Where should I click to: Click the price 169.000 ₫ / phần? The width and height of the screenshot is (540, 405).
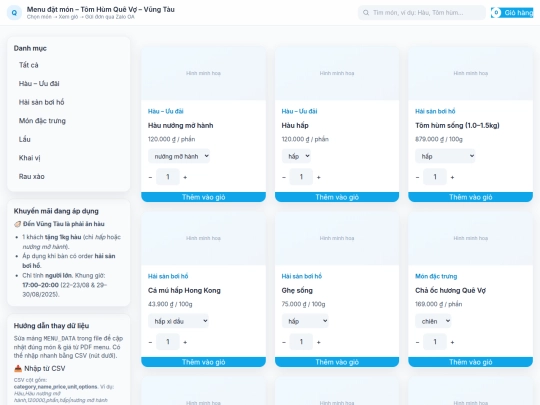[439, 304]
